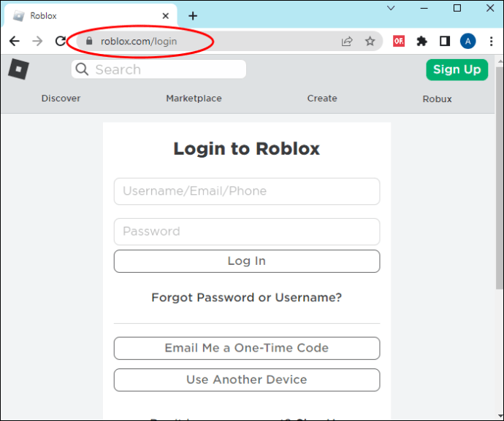The height and width of the screenshot is (421, 504).
Task: Click the magnifier icon in Search box
Action: [x=82, y=69]
